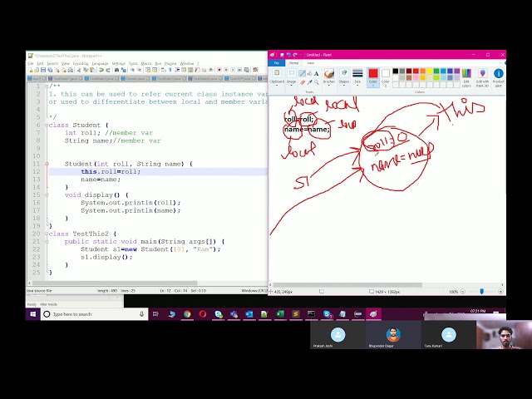532x399 pixels.
Task: Open the Search menu in Notepad++
Action: point(52,63)
